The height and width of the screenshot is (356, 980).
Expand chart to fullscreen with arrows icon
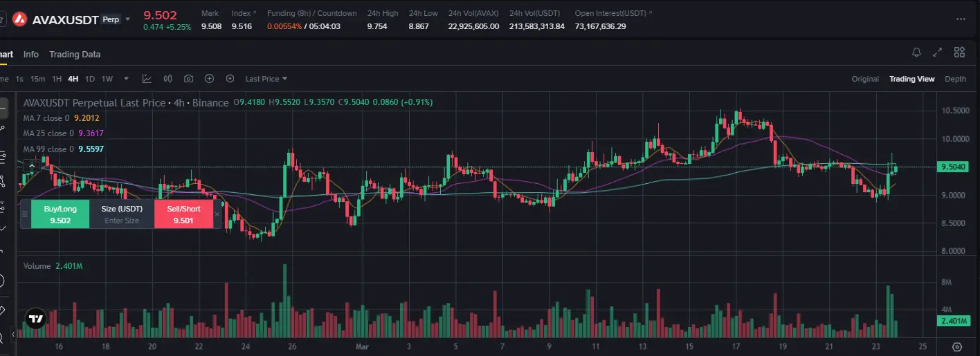pyautogui.click(x=937, y=53)
